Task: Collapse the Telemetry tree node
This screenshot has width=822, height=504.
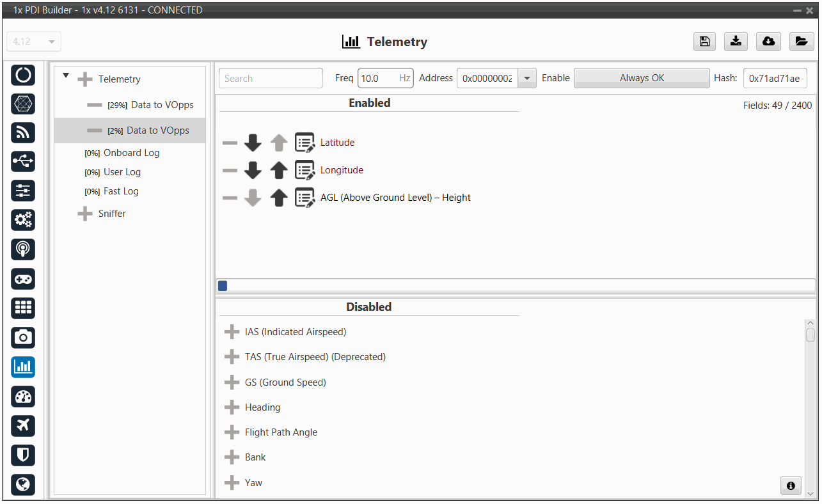Action: [x=66, y=76]
